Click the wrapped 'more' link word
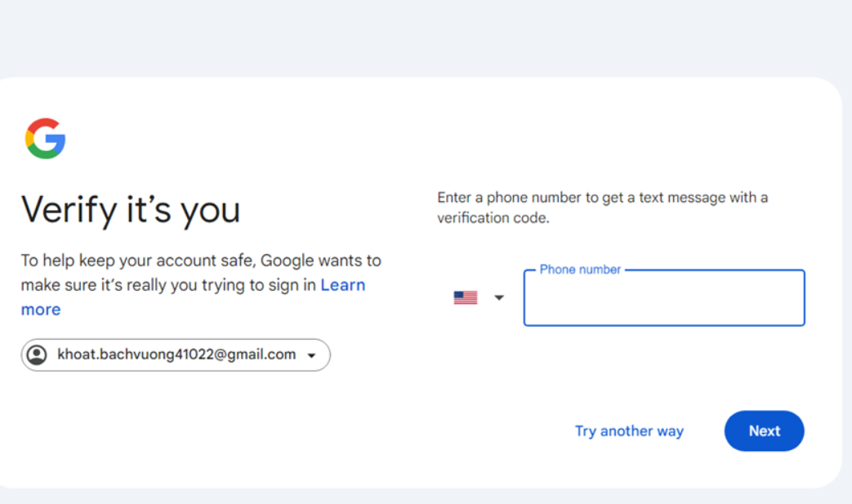The image size is (852, 504). (41, 310)
